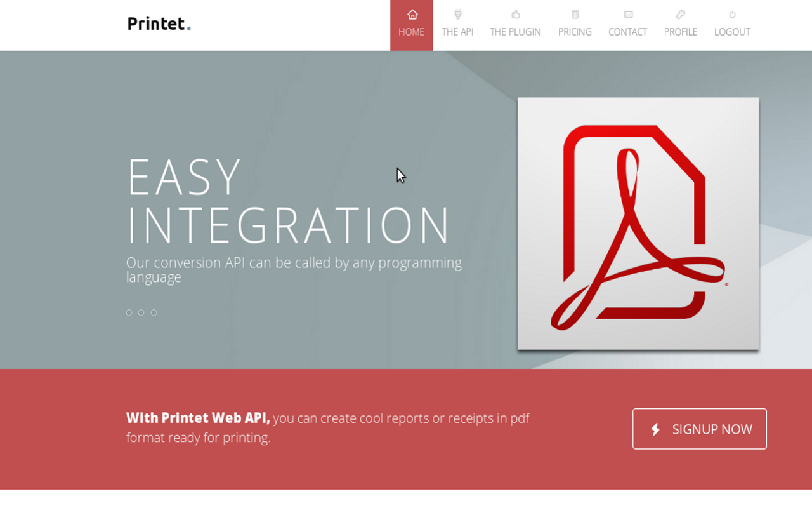The height and width of the screenshot is (508, 812).
Task: Select the first carousel slide dot
Action: click(129, 312)
